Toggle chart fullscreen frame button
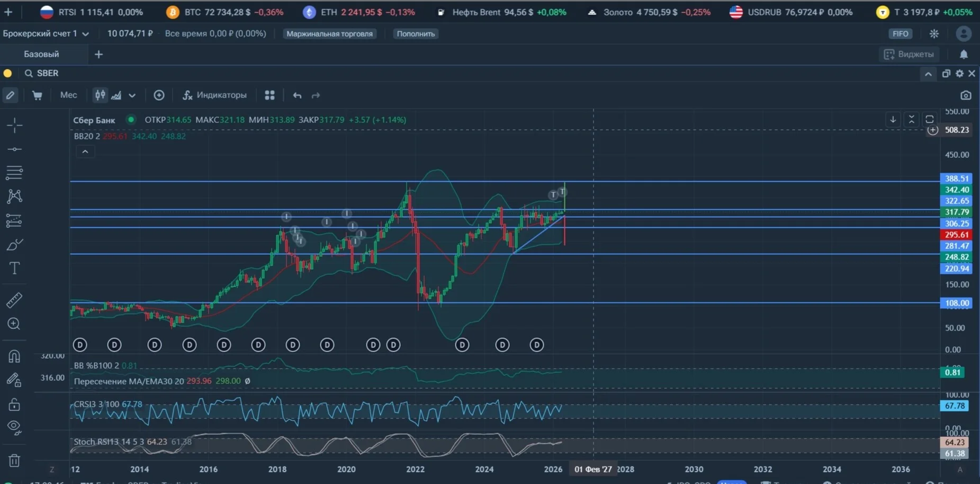This screenshot has height=484, width=980. coord(929,120)
